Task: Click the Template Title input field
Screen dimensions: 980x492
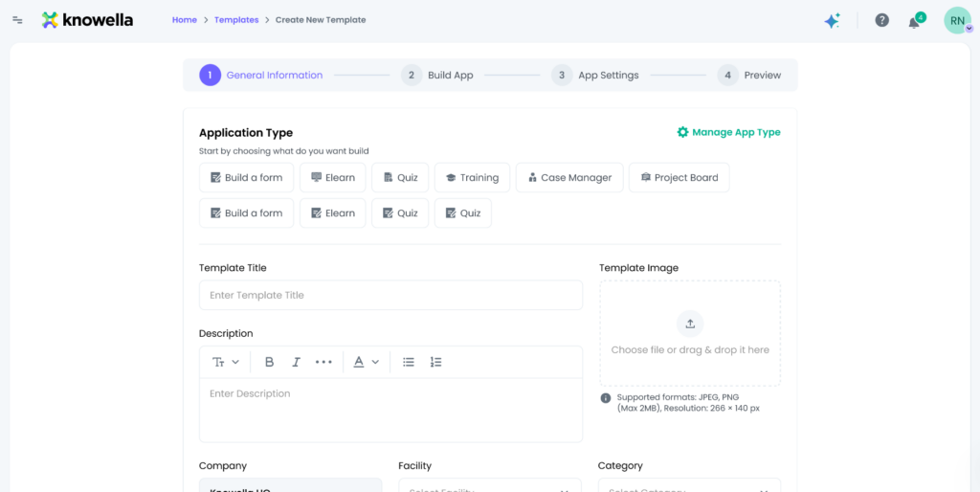Action: 390,295
